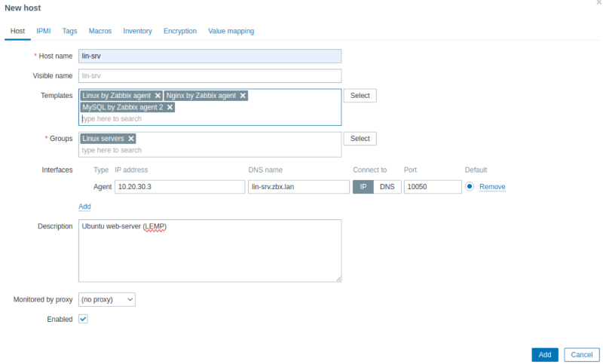Click the New host dialog title
This screenshot has width=603, height=364.
coord(23,8)
